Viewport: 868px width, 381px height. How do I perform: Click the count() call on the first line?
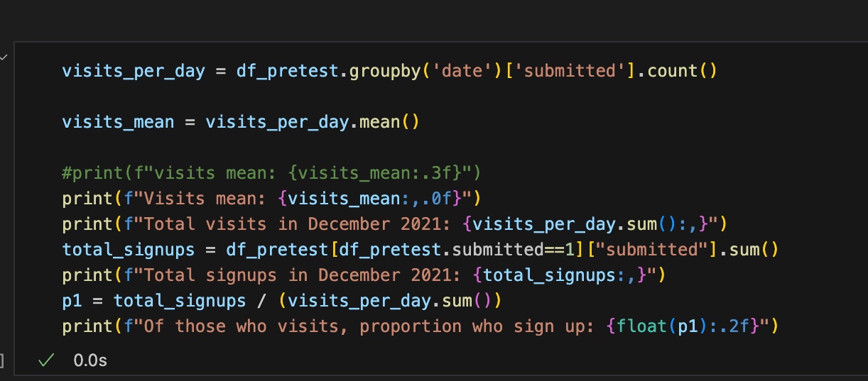tap(677, 71)
